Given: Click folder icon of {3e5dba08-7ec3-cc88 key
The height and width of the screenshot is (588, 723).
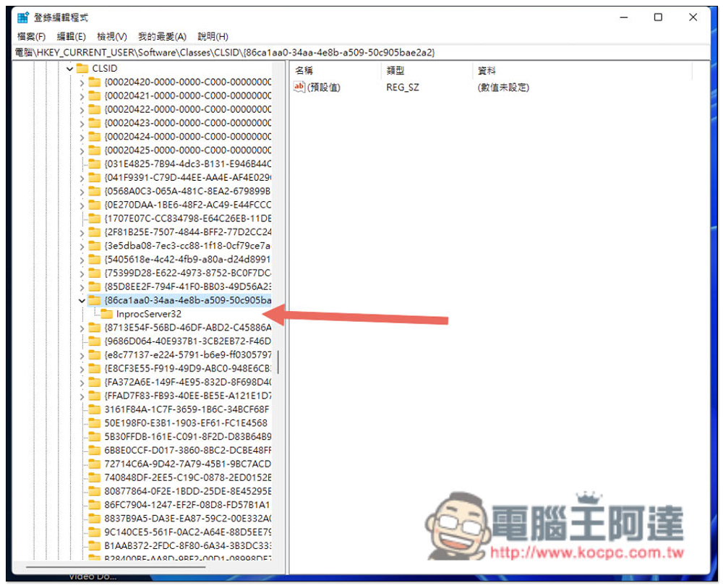Looking at the screenshot, I should [95, 245].
